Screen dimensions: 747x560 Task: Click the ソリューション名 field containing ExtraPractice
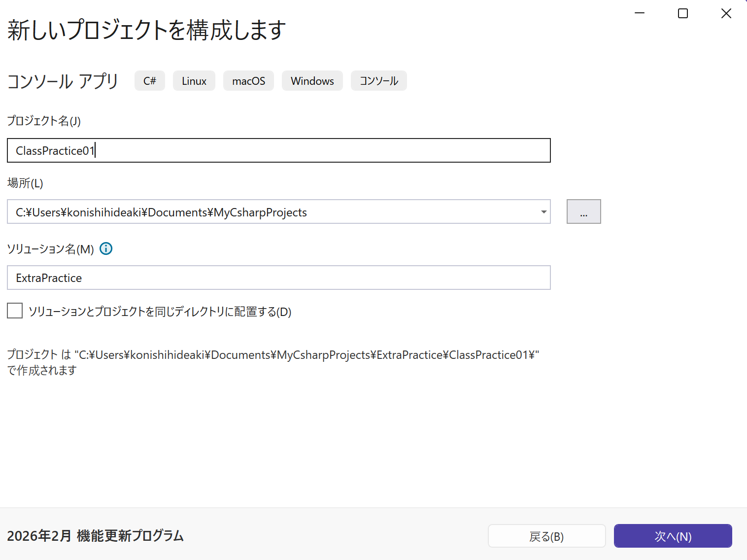tap(278, 278)
